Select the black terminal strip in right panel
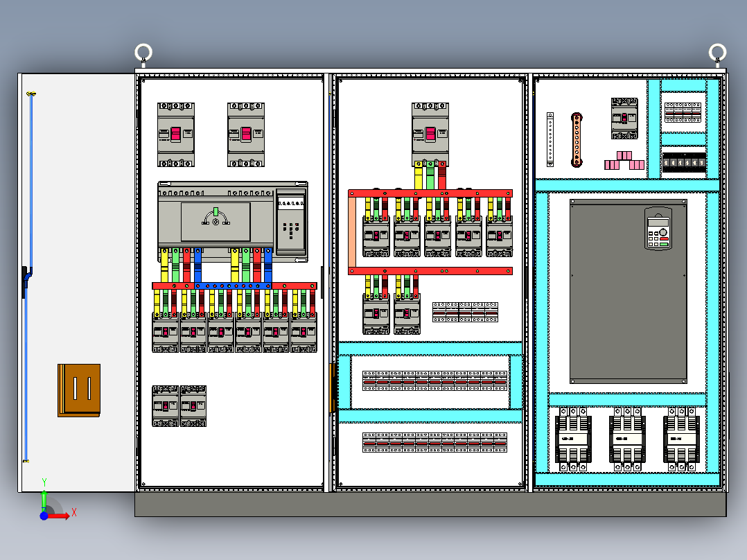The height and width of the screenshot is (560, 747). pos(684,163)
